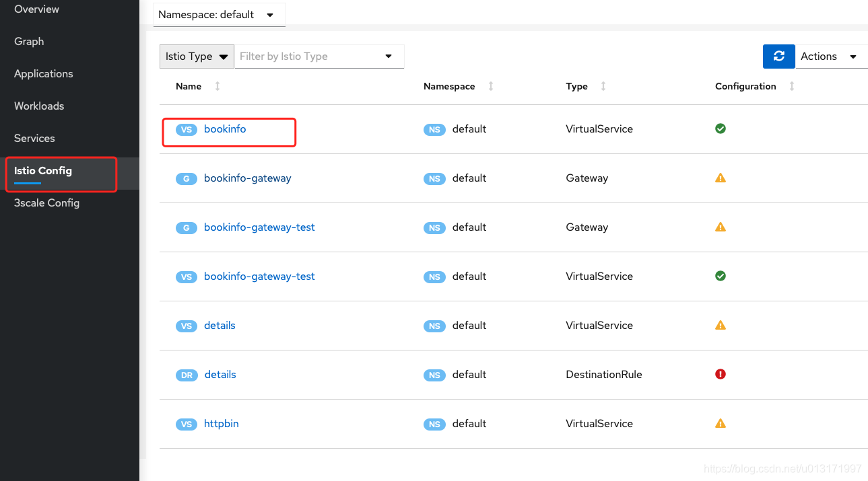Click the sort icon beside Configuration column

point(792,86)
